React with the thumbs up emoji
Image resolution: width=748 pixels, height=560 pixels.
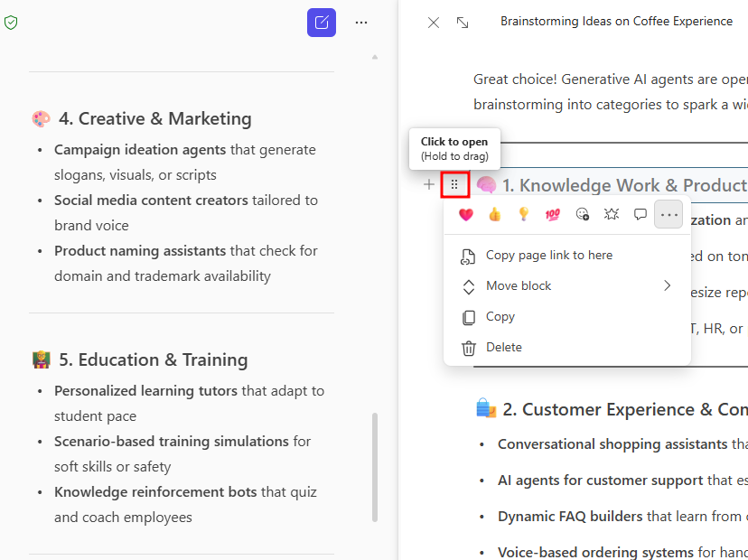pos(495,215)
